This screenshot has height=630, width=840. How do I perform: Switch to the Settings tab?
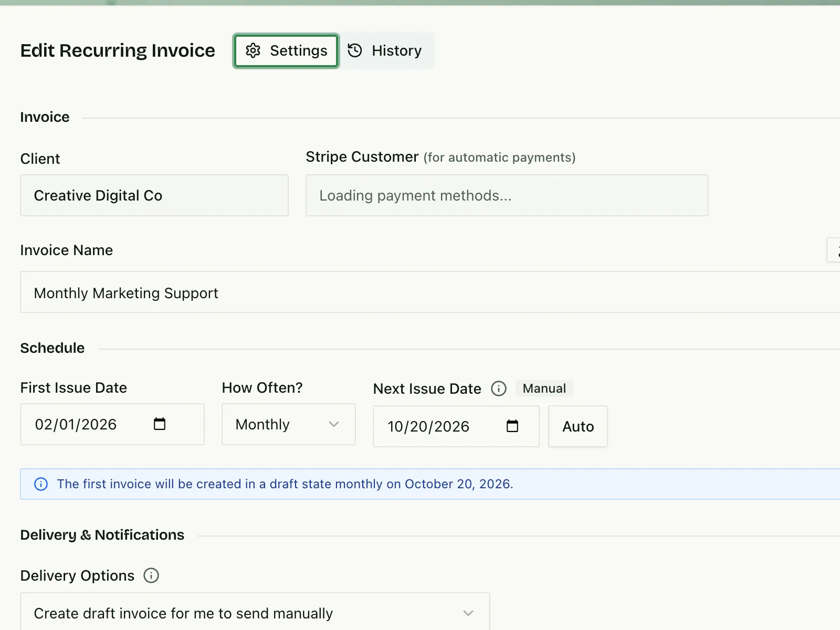(x=286, y=51)
